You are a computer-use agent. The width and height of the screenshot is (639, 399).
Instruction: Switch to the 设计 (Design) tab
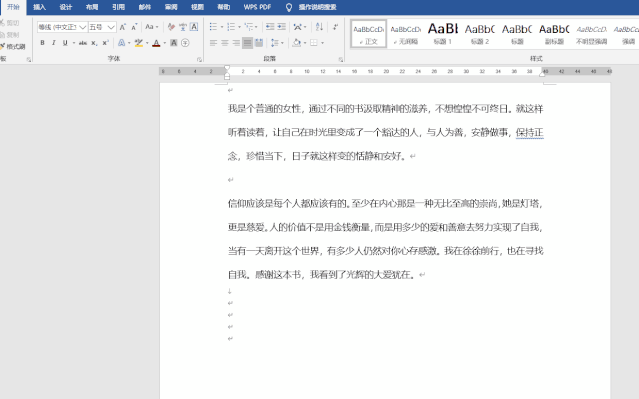pos(66,7)
